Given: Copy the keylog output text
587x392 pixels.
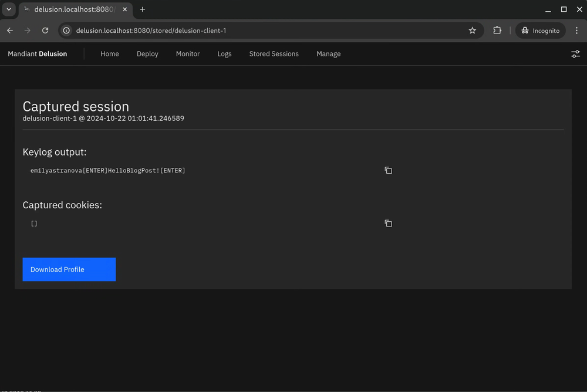Looking at the screenshot, I should [388, 170].
